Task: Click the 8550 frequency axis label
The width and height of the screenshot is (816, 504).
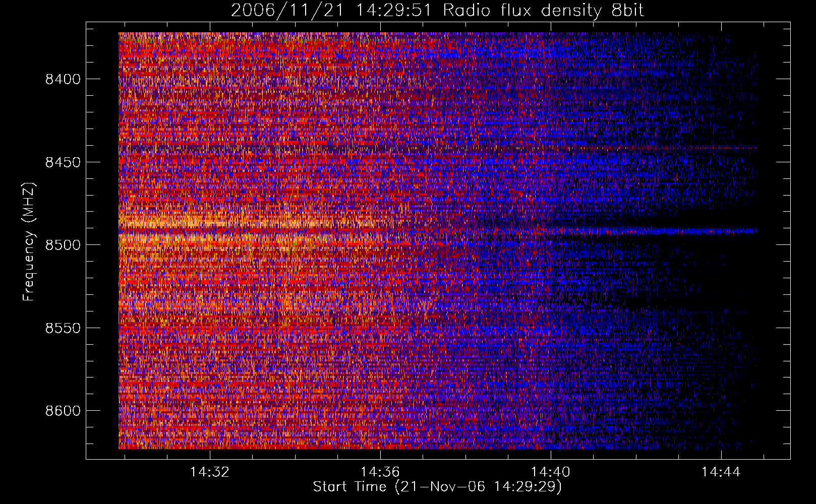Action: tap(63, 328)
